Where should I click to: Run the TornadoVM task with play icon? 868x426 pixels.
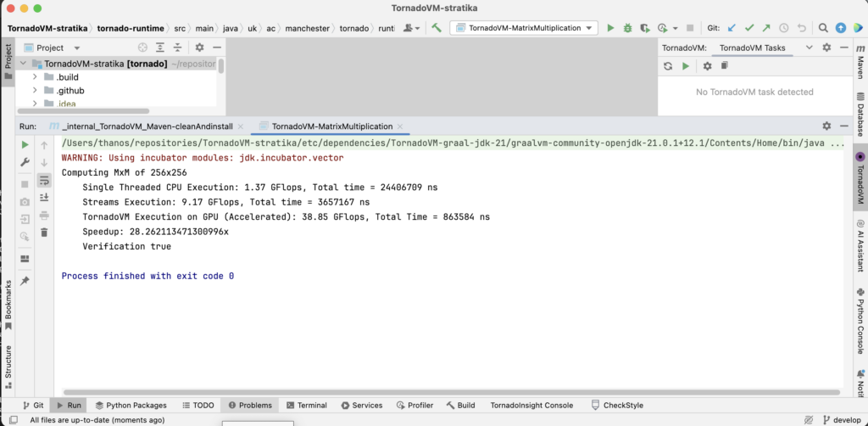pos(686,66)
